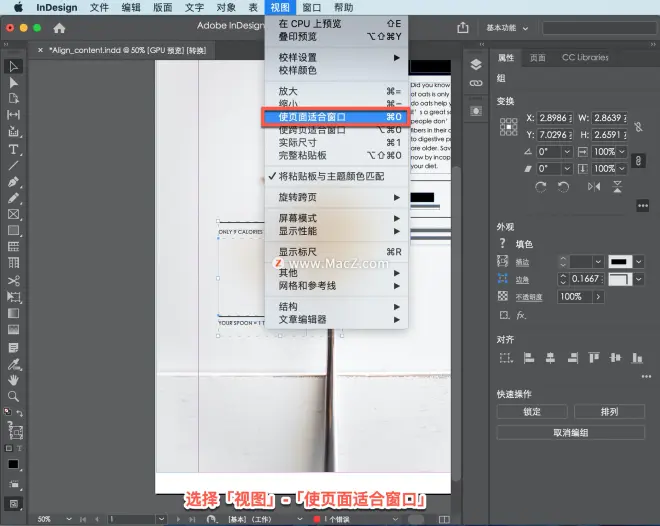Choose 使页面适合窗口 menu item
The height and width of the screenshot is (526, 660).
click(x=335, y=117)
